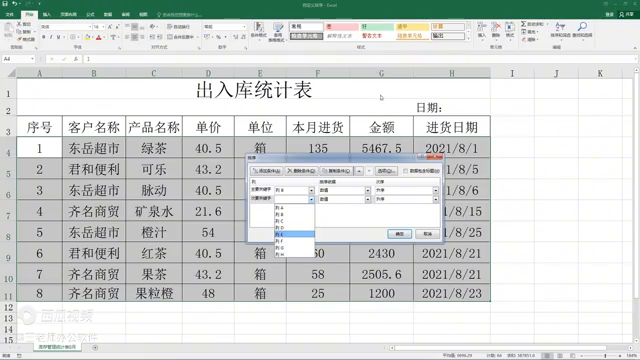Toggle Italic formatting
640x360 pixels.
51,37
